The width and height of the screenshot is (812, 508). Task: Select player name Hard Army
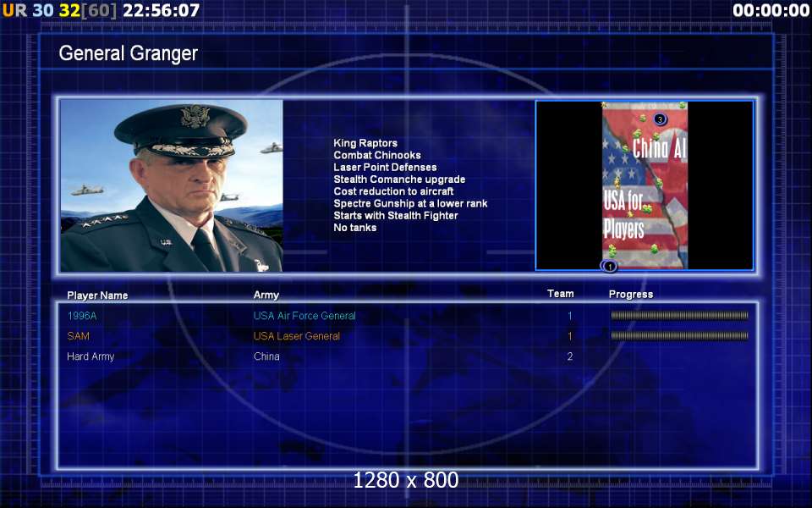pos(91,356)
